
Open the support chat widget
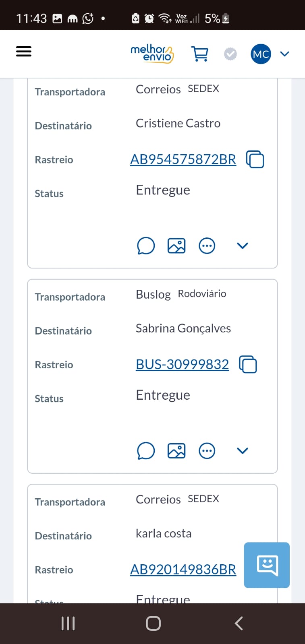coord(267,565)
